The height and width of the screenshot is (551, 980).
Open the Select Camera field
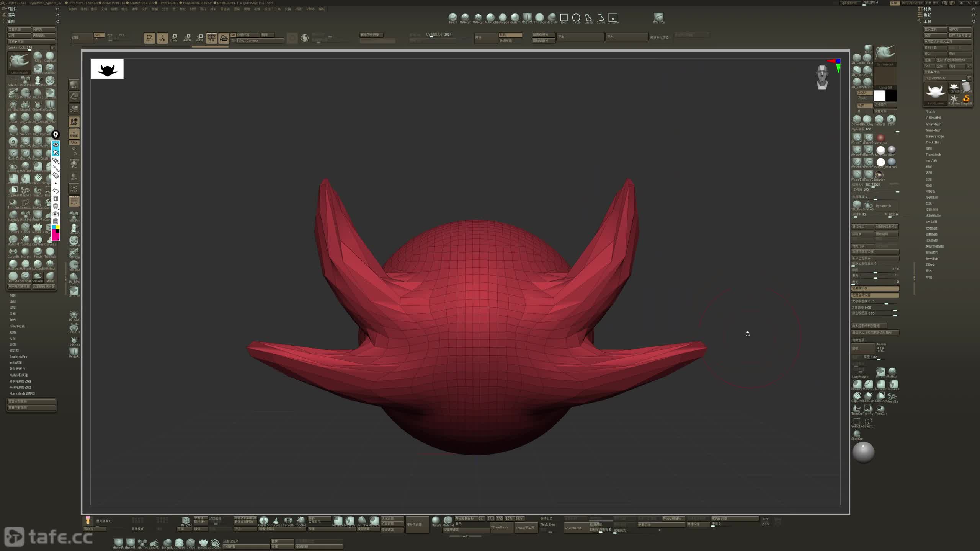(260, 41)
